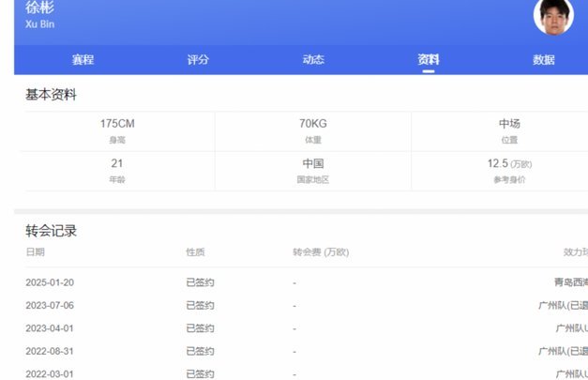The width and height of the screenshot is (588, 380).
Task: Open the 赛程 tab
Action: pyautogui.click(x=83, y=60)
